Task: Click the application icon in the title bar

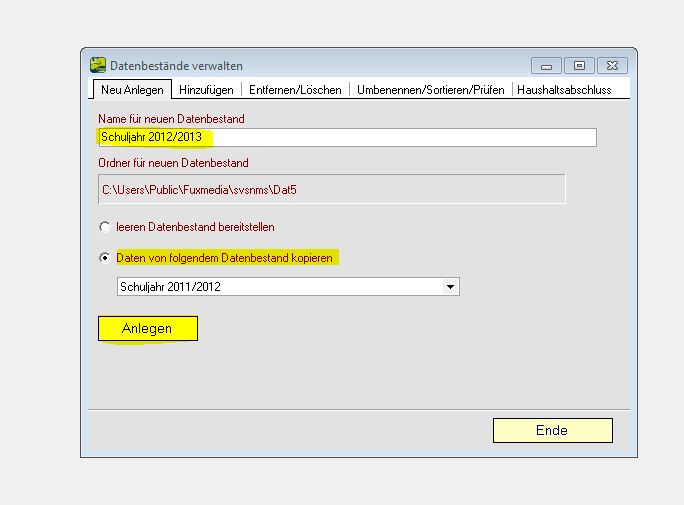Action: point(98,65)
